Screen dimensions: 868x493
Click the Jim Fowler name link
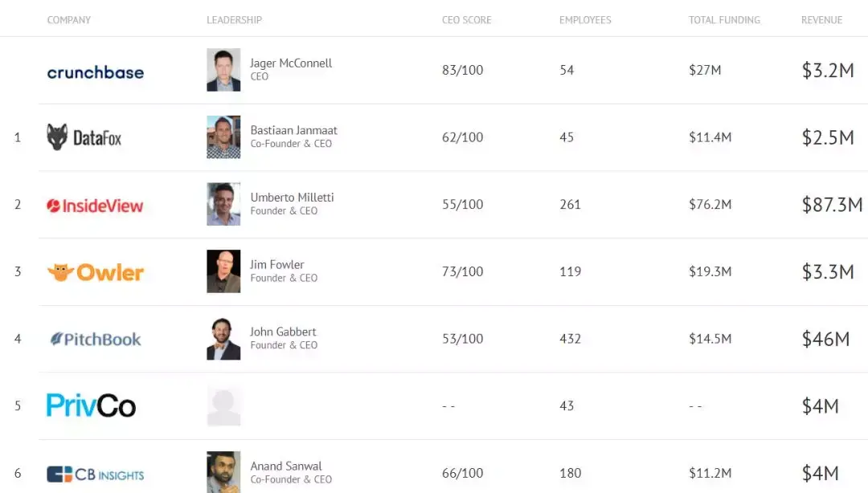[277, 264]
